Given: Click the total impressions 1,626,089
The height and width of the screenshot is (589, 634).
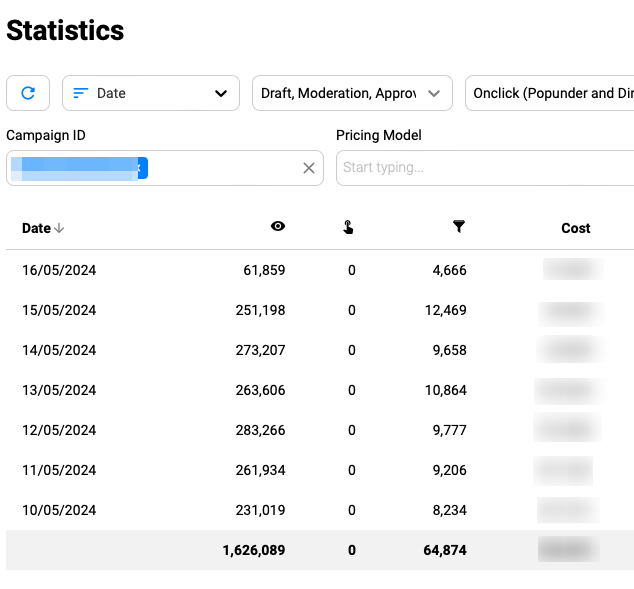Looking at the screenshot, I should 254,550.
